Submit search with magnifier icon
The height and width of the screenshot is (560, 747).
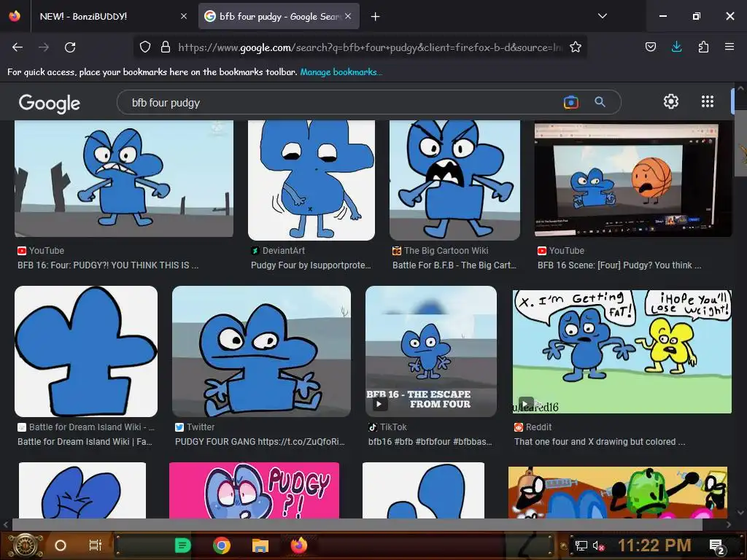(x=600, y=102)
